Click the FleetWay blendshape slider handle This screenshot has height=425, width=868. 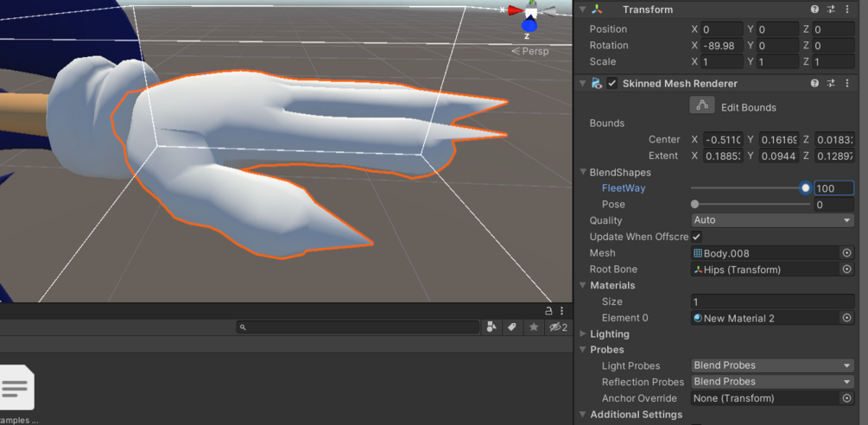coord(806,188)
